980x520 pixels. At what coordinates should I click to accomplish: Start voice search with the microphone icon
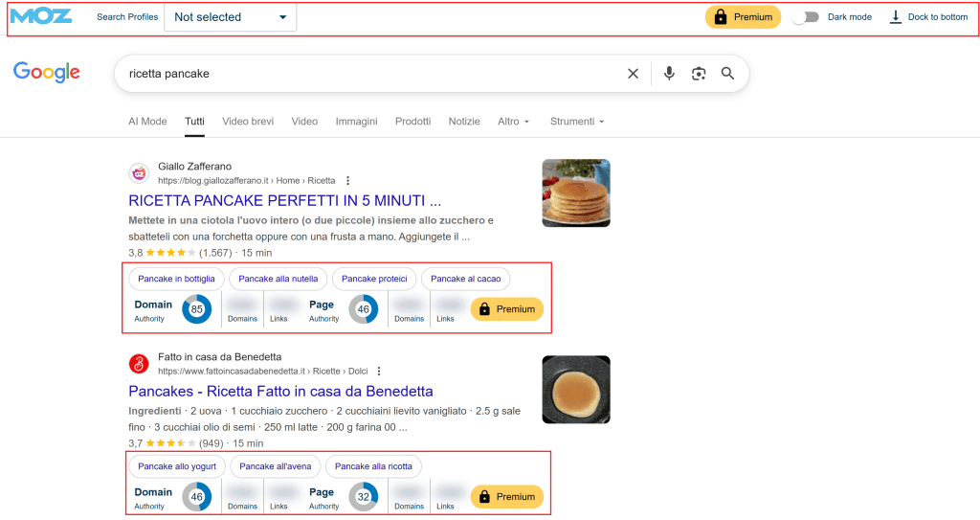tap(669, 73)
